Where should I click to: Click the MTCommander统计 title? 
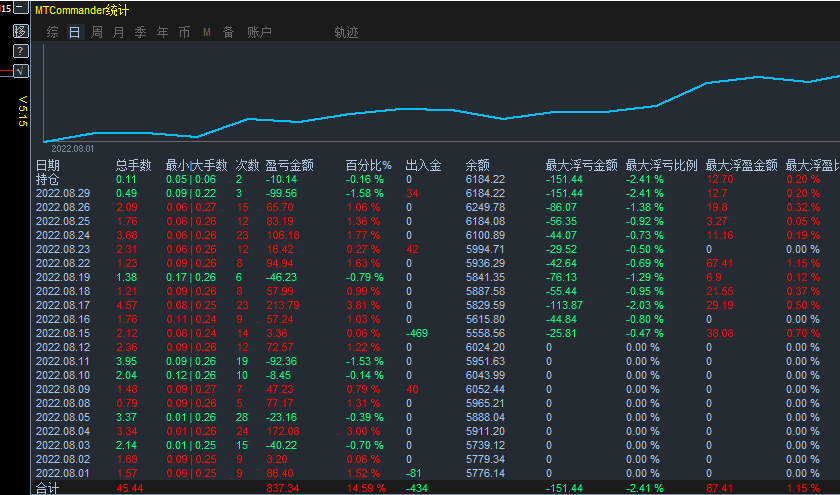click(x=81, y=10)
